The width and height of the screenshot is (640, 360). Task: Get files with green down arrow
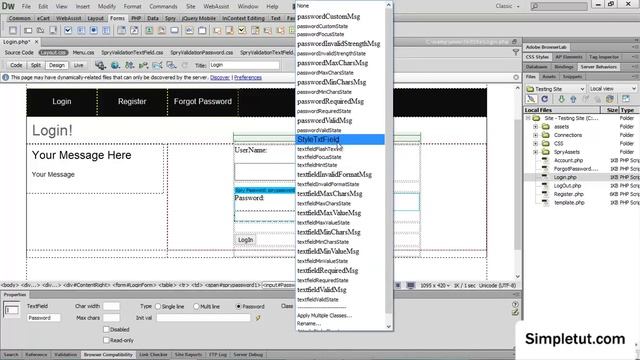[x=562, y=99]
